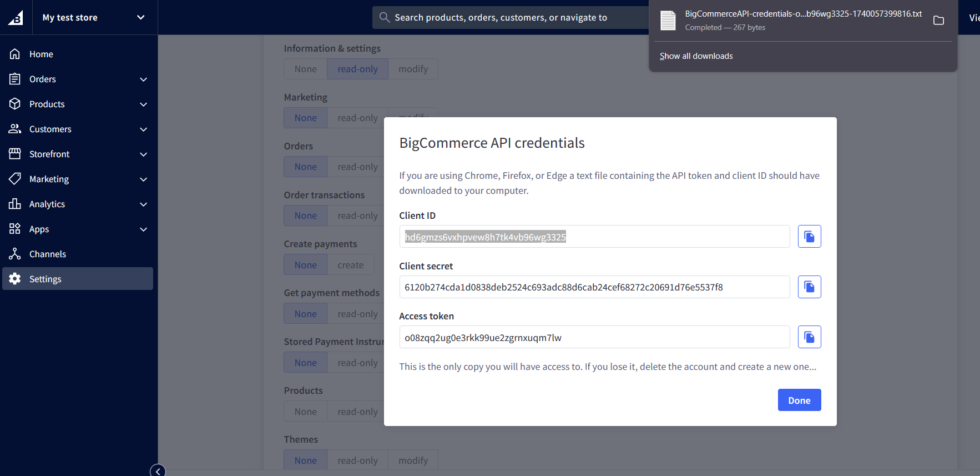Set Get payment methods to None

pyautogui.click(x=306, y=314)
